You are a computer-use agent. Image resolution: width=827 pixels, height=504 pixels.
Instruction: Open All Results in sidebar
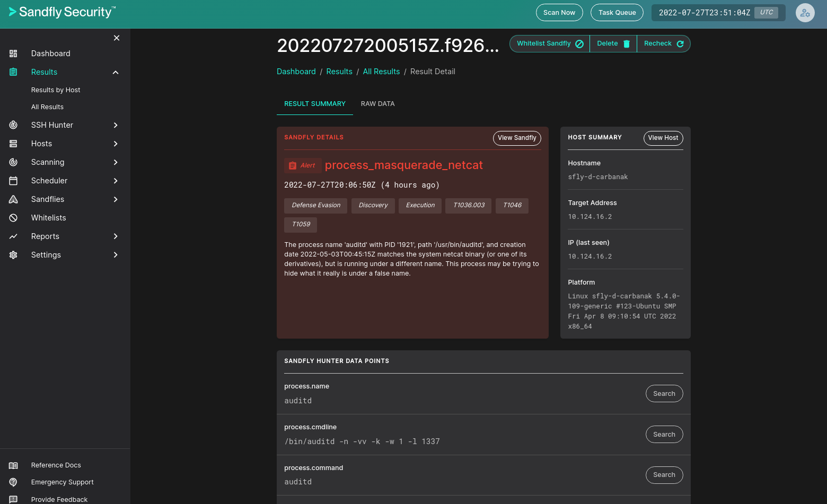point(47,107)
